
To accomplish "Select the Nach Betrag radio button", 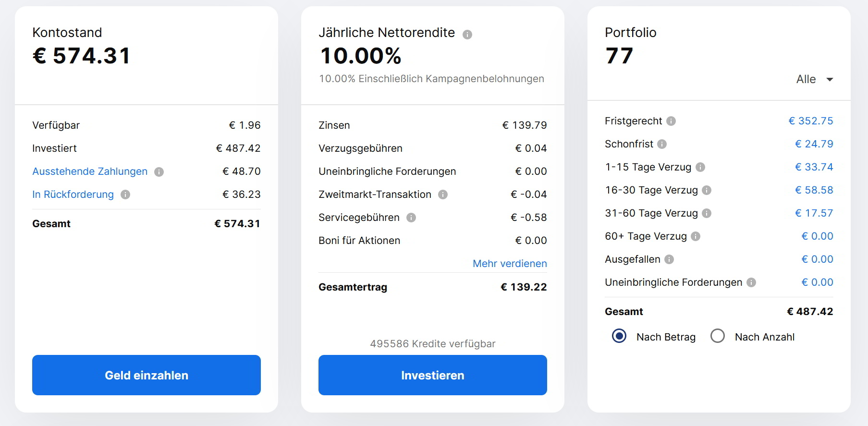I will [x=619, y=336].
